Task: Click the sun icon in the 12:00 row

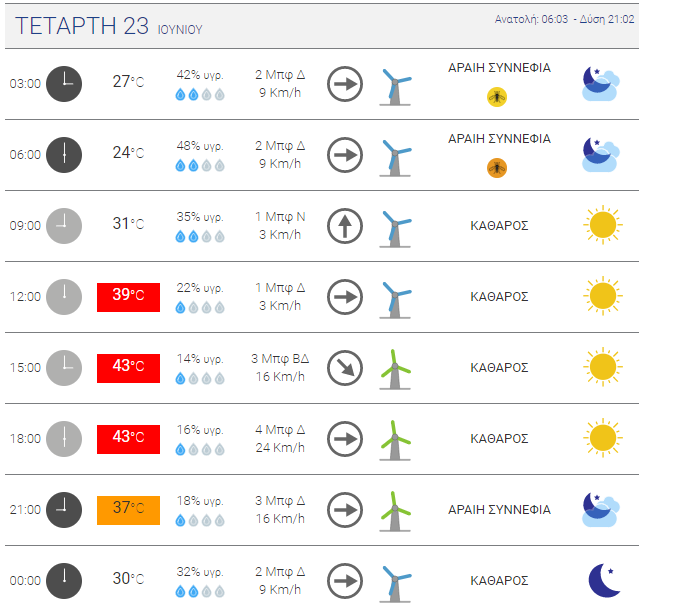Action: (602, 296)
